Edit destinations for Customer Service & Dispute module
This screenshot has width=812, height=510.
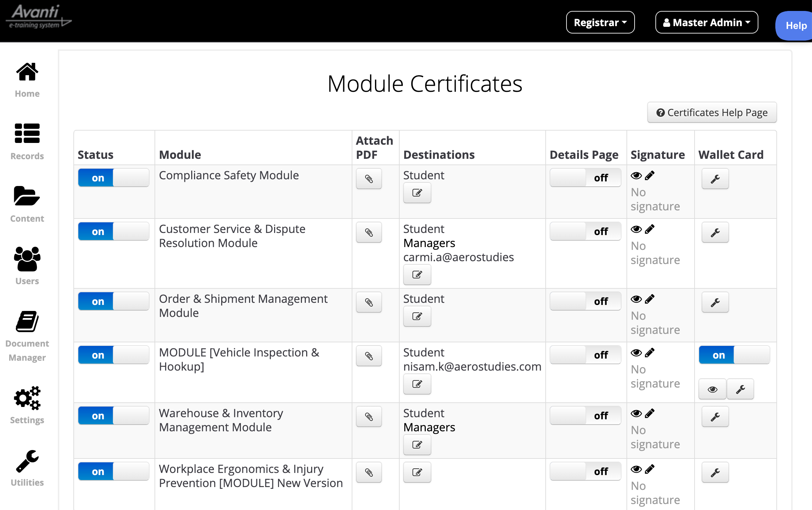tap(417, 275)
